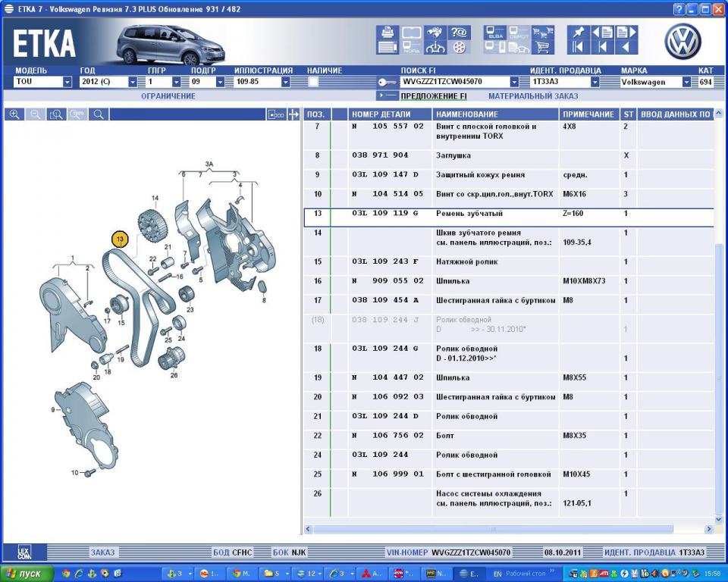Viewport: 728px width, 582px height.
Task: Sort by НОМЕР ДЕТАЛИ column header
Action: tap(390, 114)
